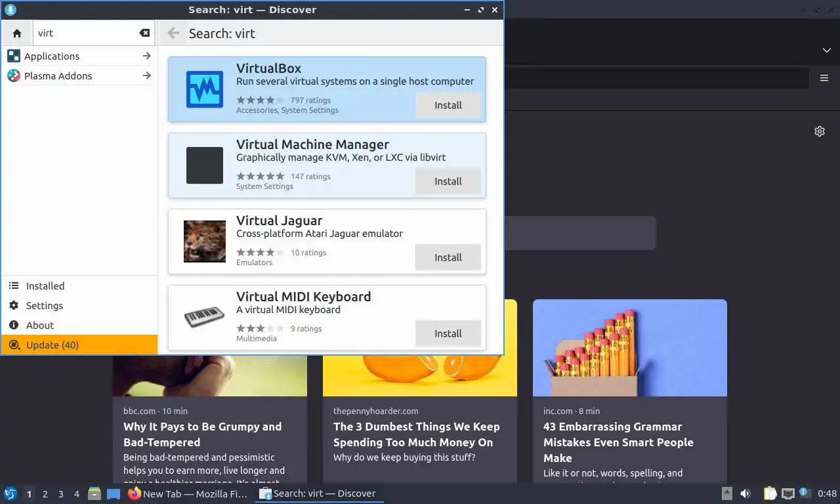840x504 pixels.
Task: Go to Discover home icon
Action: pos(17,33)
